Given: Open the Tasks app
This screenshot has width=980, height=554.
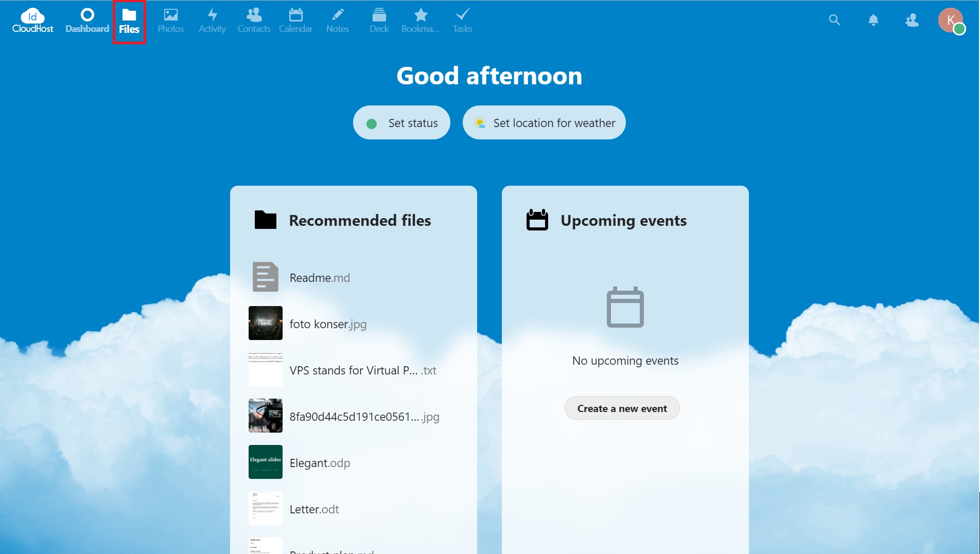Looking at the screenshot, I should pyautogui.click(x=462, y=21).
